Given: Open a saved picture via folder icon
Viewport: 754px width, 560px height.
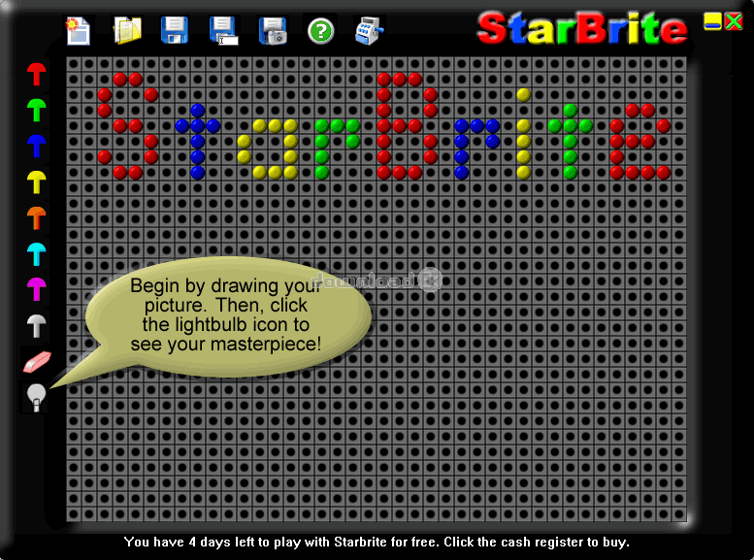Looking at the screenshot, I should 127,30.
